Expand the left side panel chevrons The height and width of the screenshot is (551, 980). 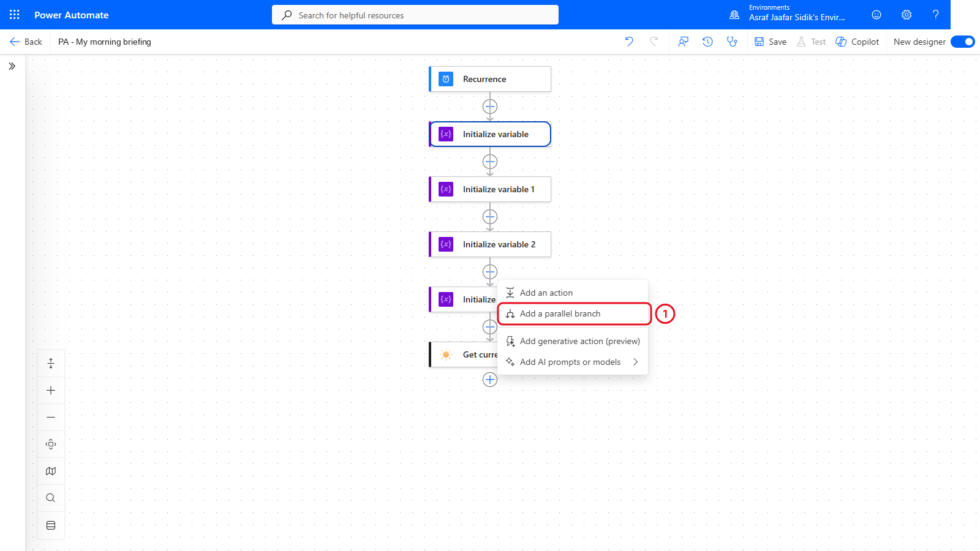pos(12,66)
